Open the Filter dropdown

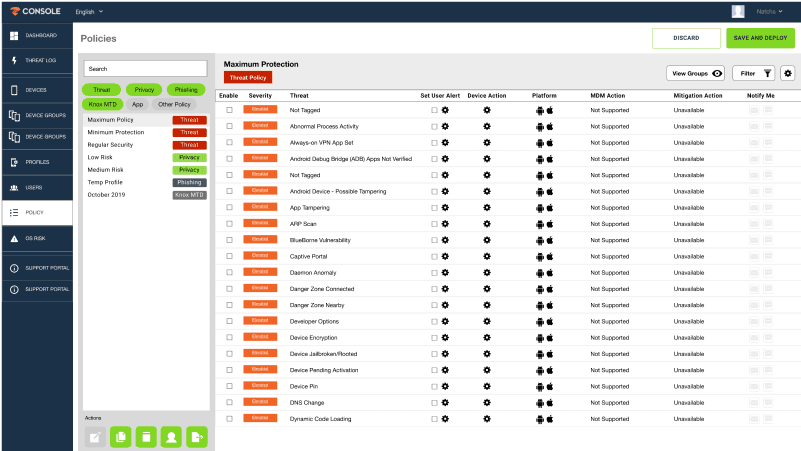pos(754,73)
